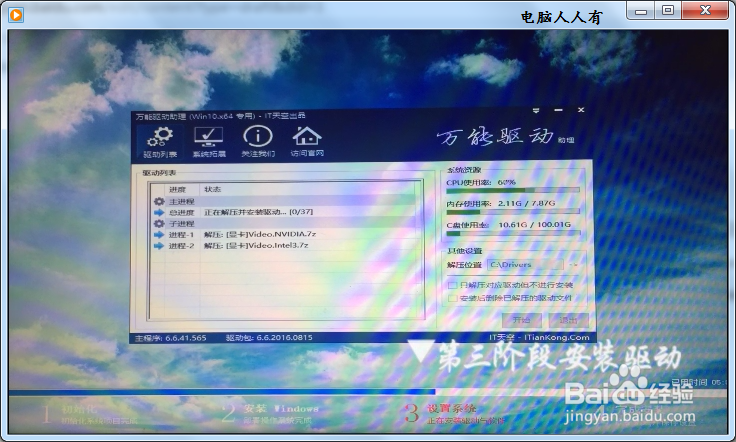Click the 主程序: 6.6.41.565 status entry
This screenshot has height=442, width=736.
(171, 338)
